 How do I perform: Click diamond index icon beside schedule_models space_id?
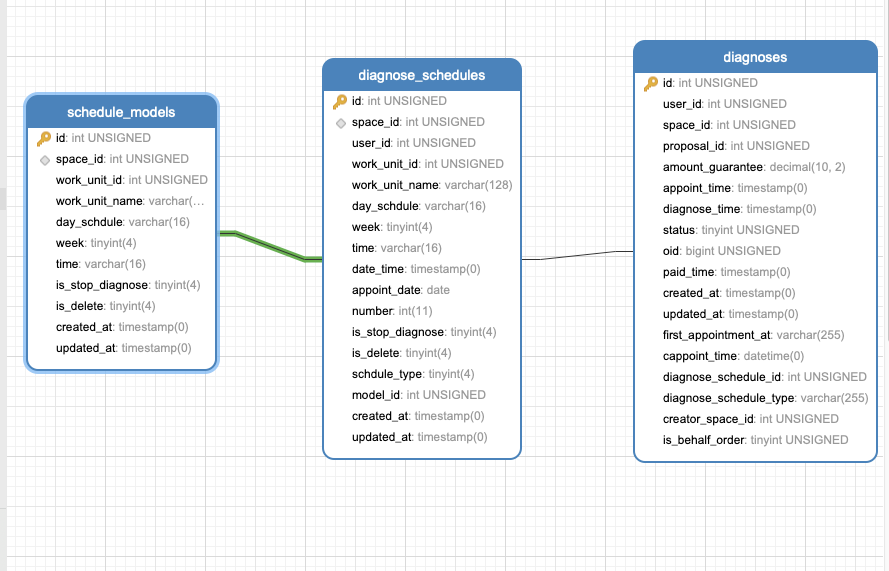(x=45, y=160)
